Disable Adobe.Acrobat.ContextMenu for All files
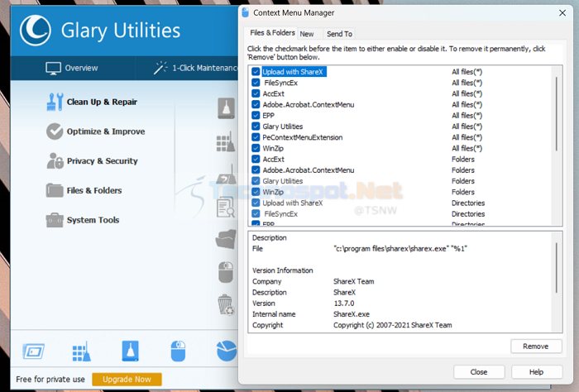The image size is (579, 392). coord(256,104)
